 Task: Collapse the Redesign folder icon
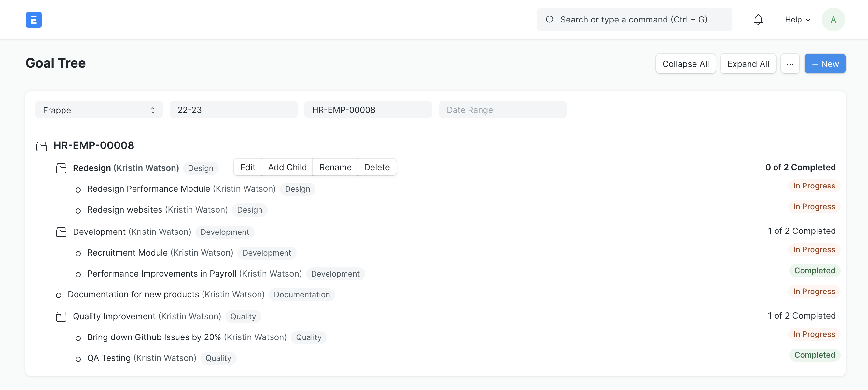(x=61, y=168)
